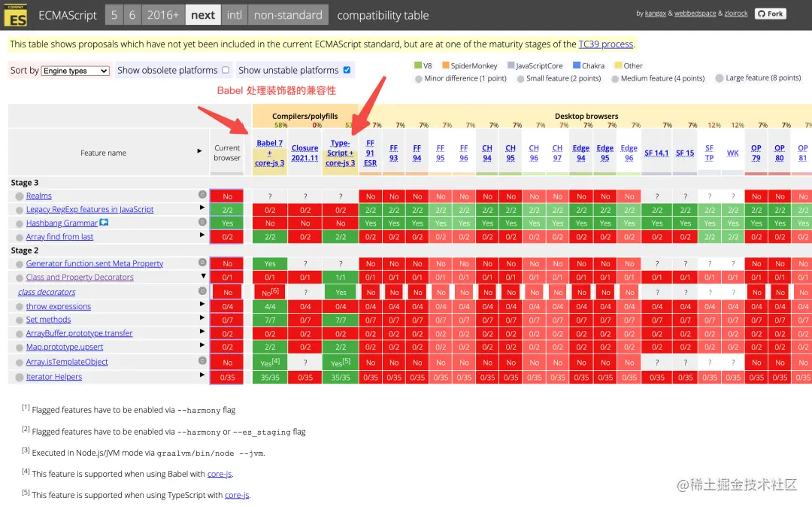The image size is (812, 507).
Task: Click the SpiderMonkey orange legend swatch
Action: click(x=445, y=65)
